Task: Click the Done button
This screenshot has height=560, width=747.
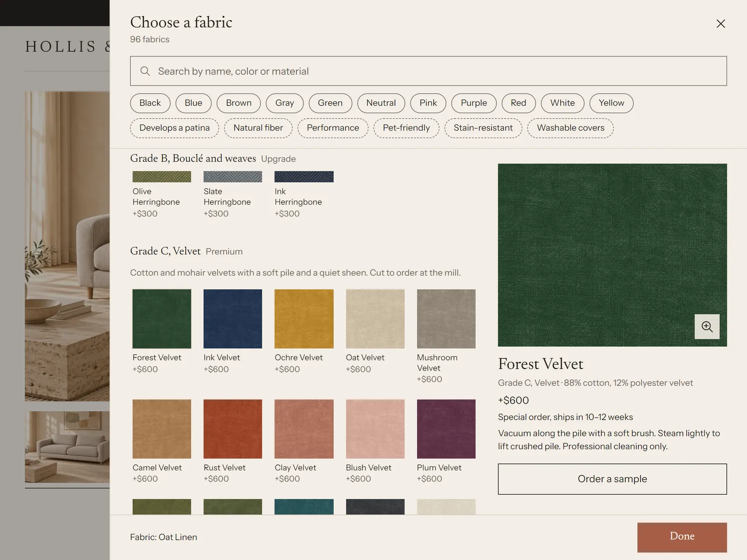Action: click(x=682, y=537)
